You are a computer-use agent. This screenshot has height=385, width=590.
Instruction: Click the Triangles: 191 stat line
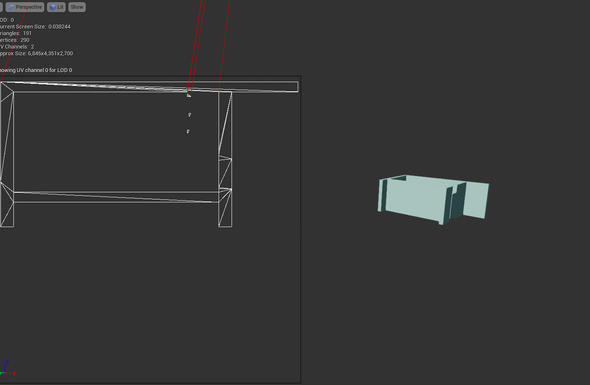click(16, 33)
